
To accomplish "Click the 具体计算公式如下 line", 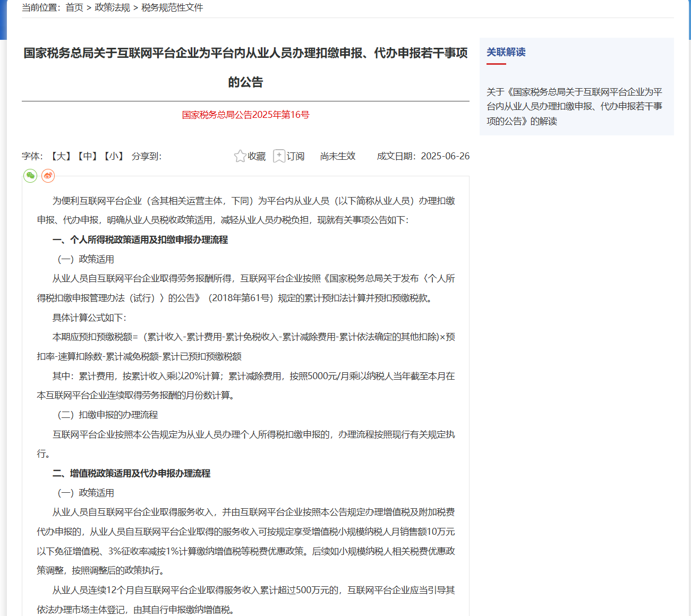I will pyautogui.click(x=89, y=318).
